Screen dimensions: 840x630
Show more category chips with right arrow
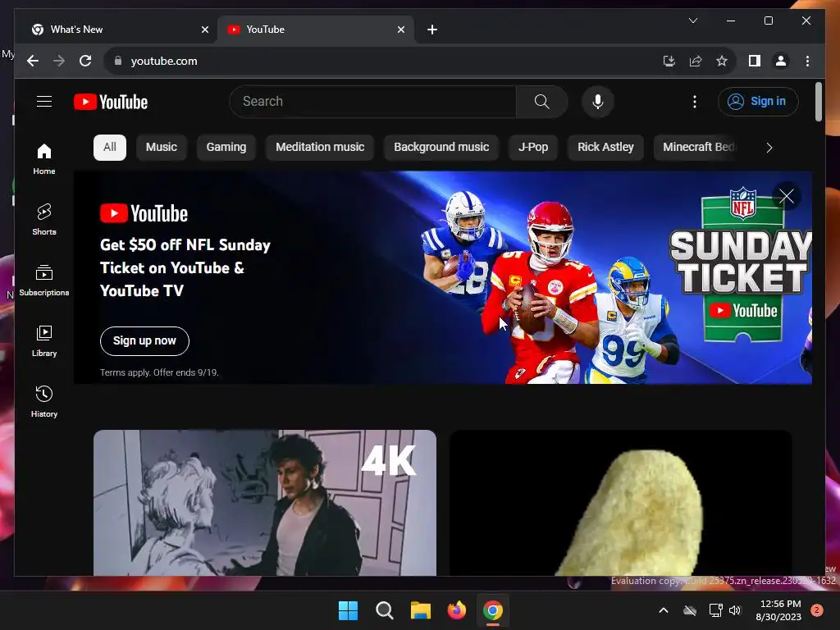click(769, 148)
